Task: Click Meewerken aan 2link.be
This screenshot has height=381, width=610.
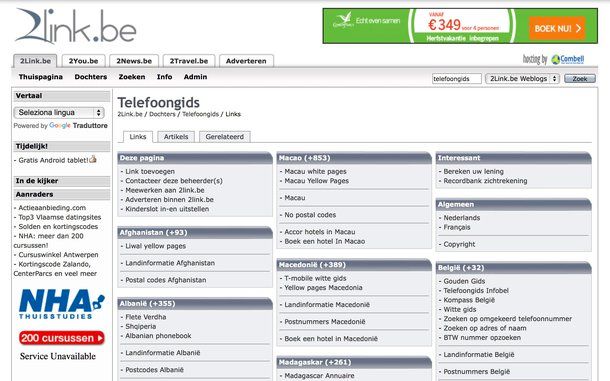Action: click(x=165, y=190)
